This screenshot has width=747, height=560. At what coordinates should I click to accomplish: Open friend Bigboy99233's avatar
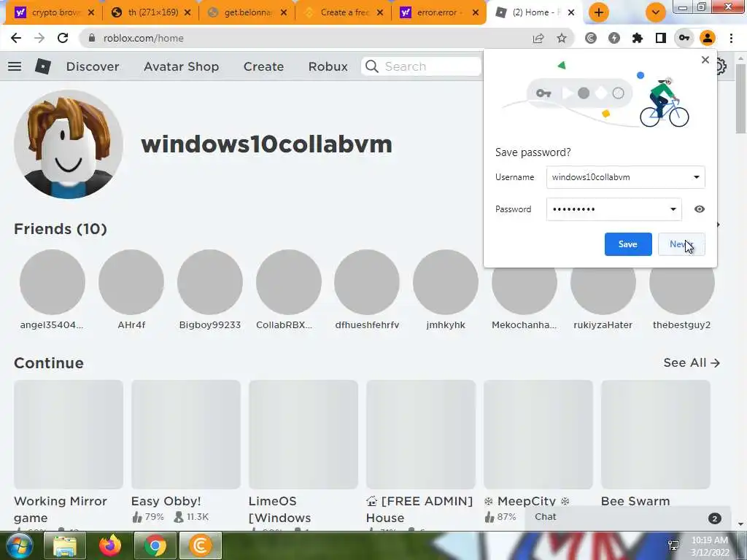pos(209,282)
